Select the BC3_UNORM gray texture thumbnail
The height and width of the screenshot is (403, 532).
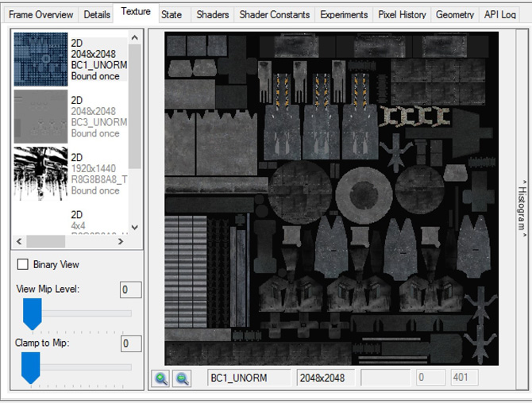[x=40, y=117]
